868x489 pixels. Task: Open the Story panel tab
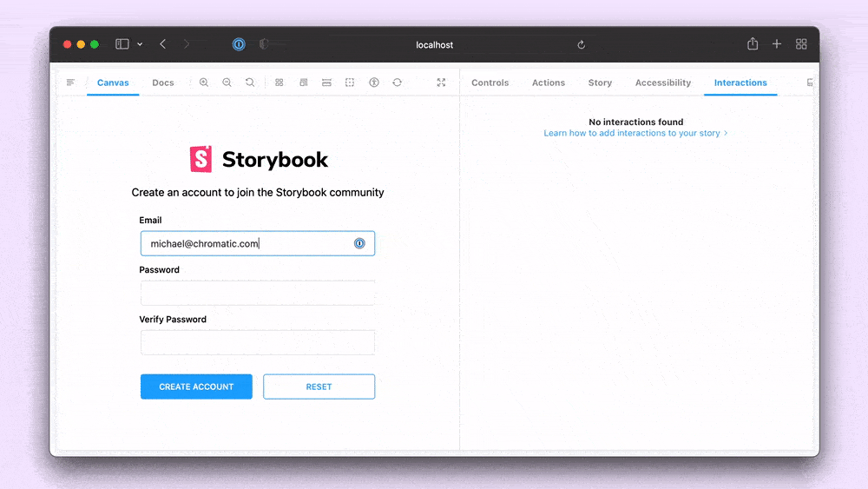click(x=600, y=83)
